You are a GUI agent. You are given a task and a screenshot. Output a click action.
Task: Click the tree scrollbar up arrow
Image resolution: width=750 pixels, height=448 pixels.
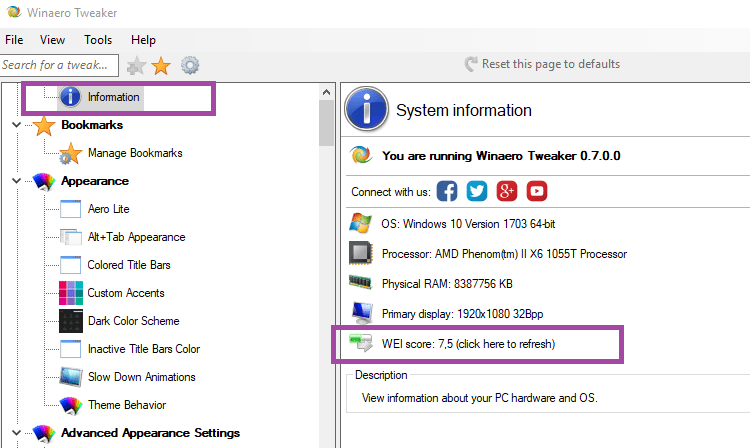click(x=327, y=92)
